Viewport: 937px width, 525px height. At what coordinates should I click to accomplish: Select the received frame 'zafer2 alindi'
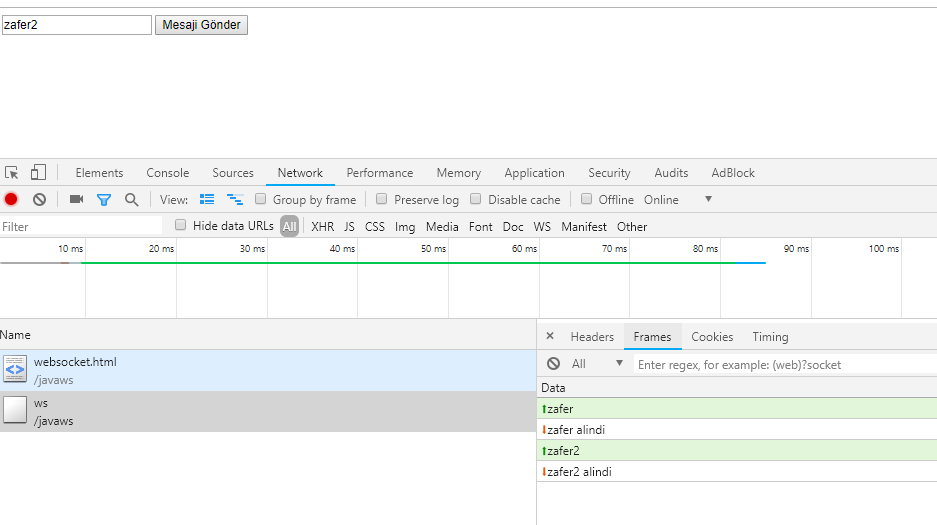point(737,471)
